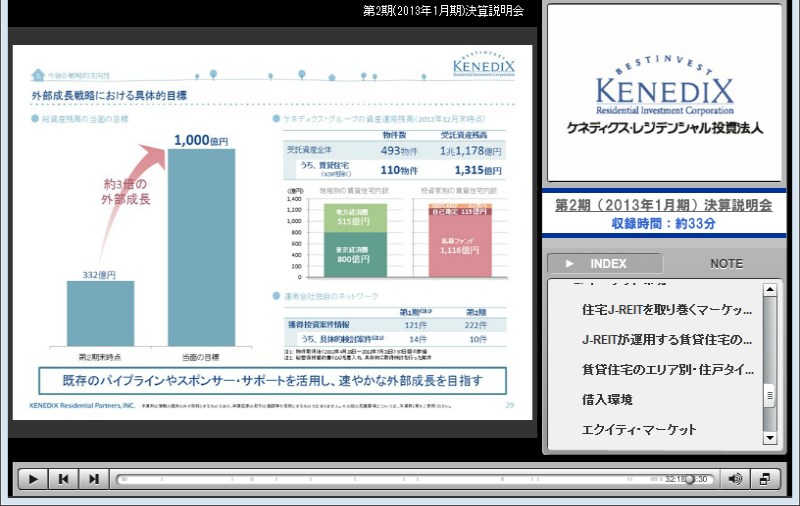This screenshot has width=800, height=506.
Task: Toggle the window layout icon
Action: (x=765, y=479)
